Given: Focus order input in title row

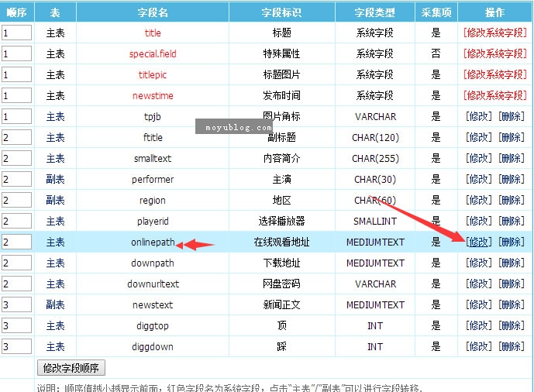Looking at the screenshot, I should click(17, 33).
